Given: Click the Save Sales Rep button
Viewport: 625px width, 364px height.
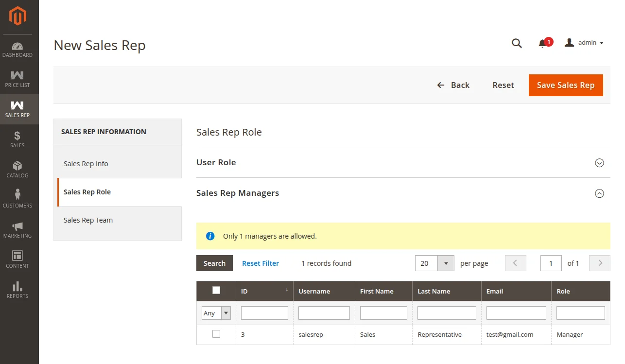Looking at the screenshot, I should click(x=565, y=85).
